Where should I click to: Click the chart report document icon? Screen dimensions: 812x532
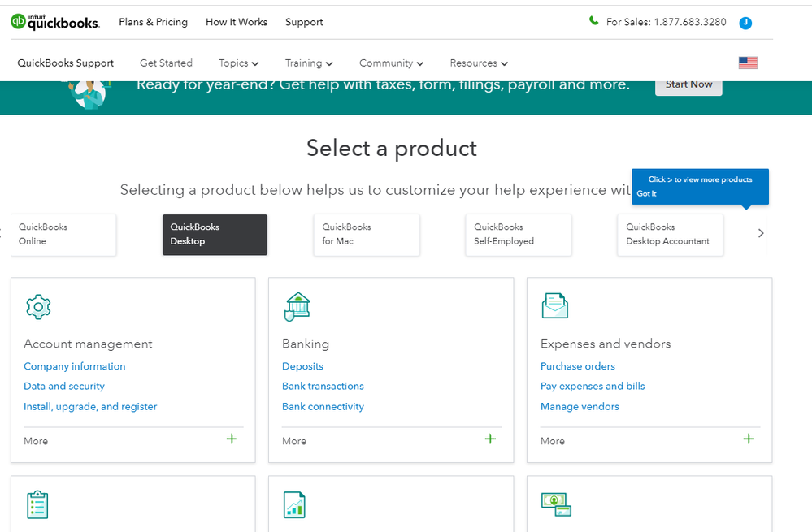pyautogui.click(x=295, y=504)
